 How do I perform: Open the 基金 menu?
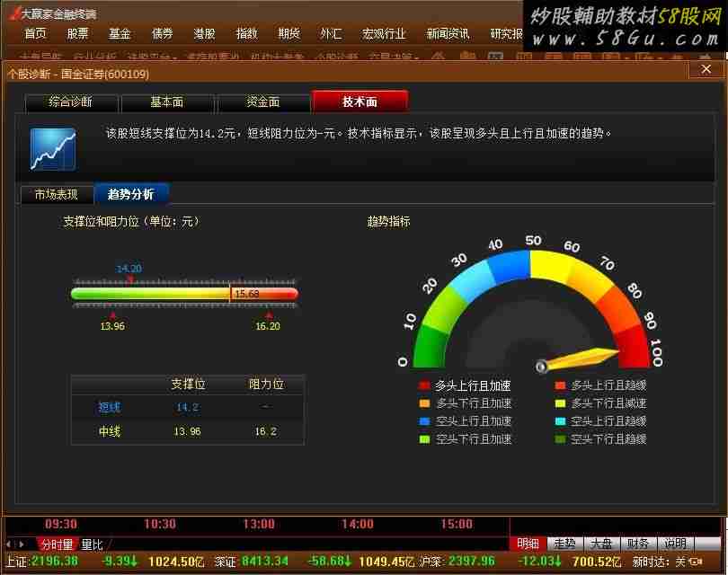120,33
